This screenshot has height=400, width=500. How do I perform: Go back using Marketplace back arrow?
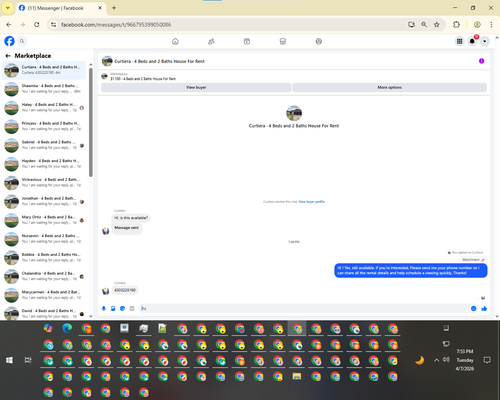coord(8,56)
